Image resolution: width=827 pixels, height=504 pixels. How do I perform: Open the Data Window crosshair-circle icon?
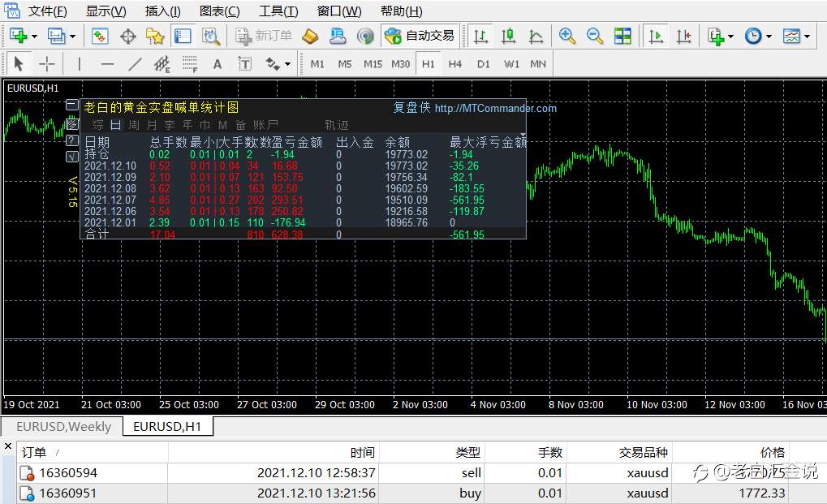click(x=127, y=36)
